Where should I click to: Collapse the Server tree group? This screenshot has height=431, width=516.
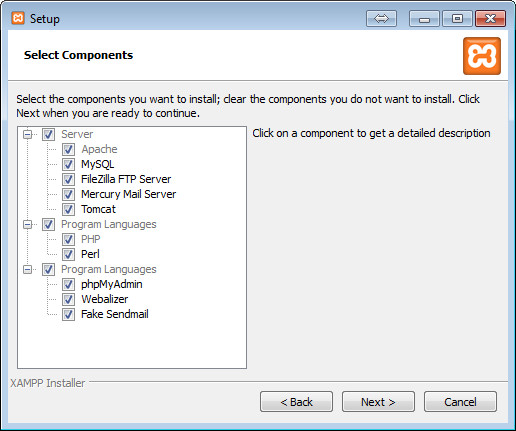(x=28, y=134)
